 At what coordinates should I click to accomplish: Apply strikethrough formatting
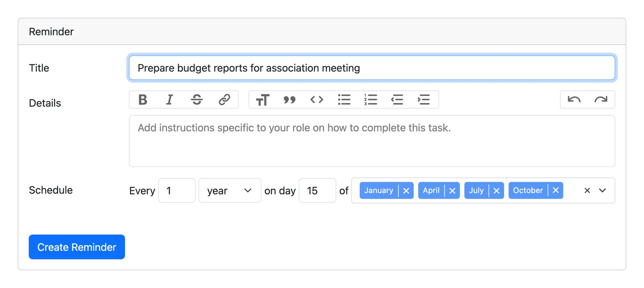tap(197, 99)
